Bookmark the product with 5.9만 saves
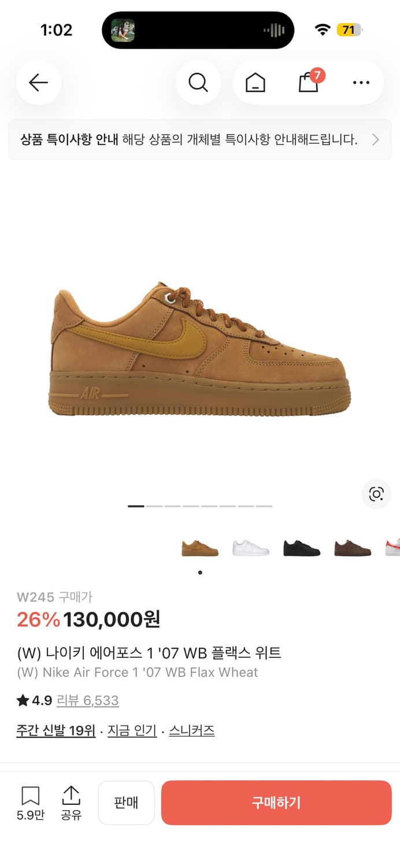400x868 pixels. point(30,803)
